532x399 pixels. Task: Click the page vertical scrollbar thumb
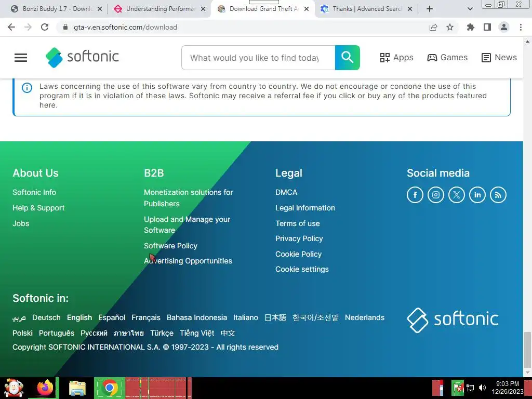(527, 350)
